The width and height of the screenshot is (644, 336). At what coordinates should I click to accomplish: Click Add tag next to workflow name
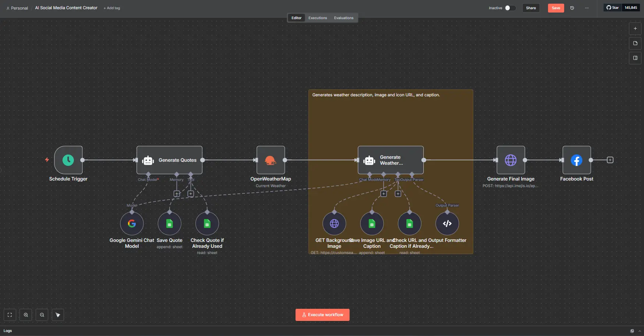click(112, 8)
